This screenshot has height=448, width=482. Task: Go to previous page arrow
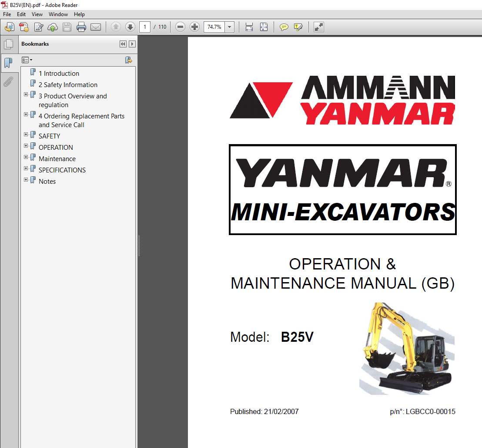116,27
